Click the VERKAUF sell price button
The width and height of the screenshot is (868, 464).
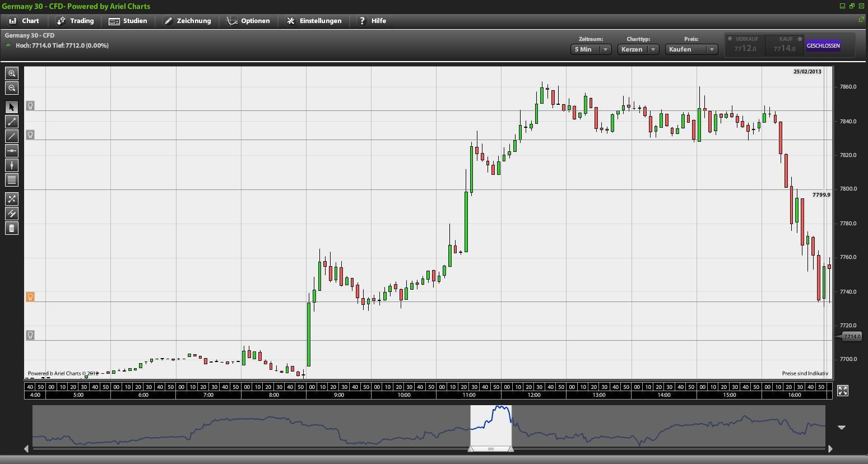pyautogui.click(x=745, y=45)
